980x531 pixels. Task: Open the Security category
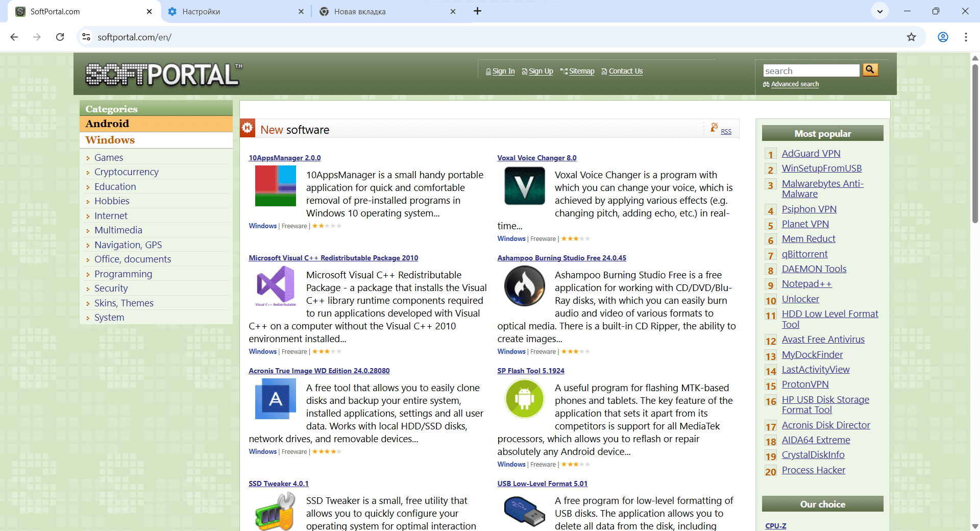click(x=111, y=288)
